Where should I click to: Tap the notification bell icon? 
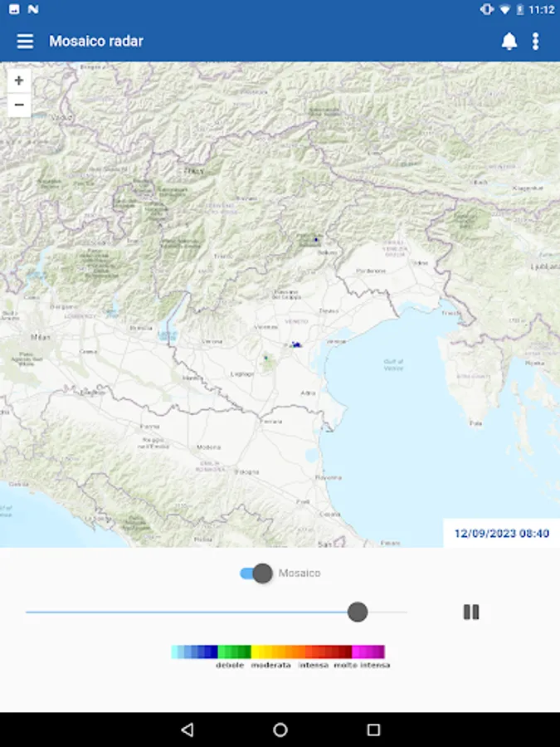[509, 41]
